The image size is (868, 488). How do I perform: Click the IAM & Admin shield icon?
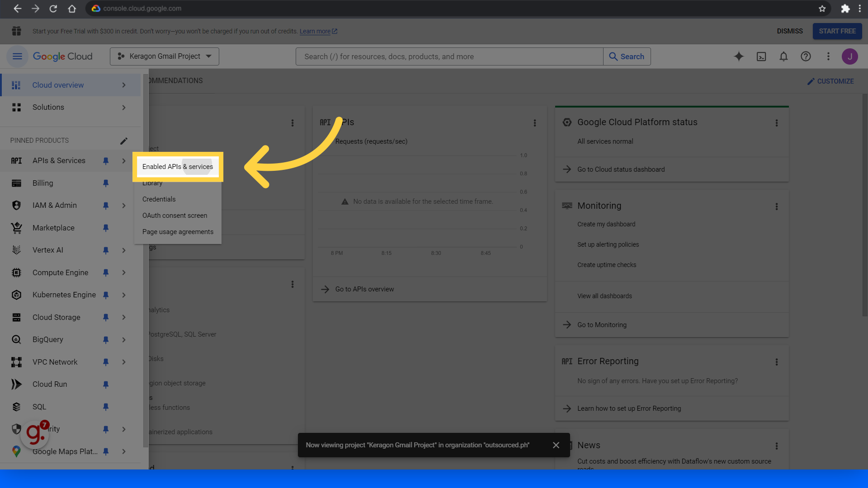pyautogui.click(x=17, y=205)
